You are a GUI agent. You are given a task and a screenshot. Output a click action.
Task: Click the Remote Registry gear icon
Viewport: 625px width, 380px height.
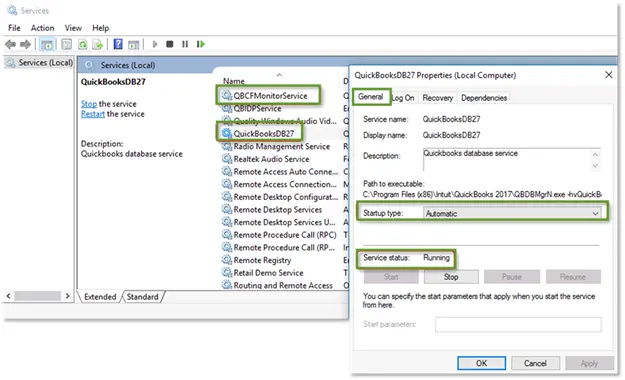(x=227, y=260)
